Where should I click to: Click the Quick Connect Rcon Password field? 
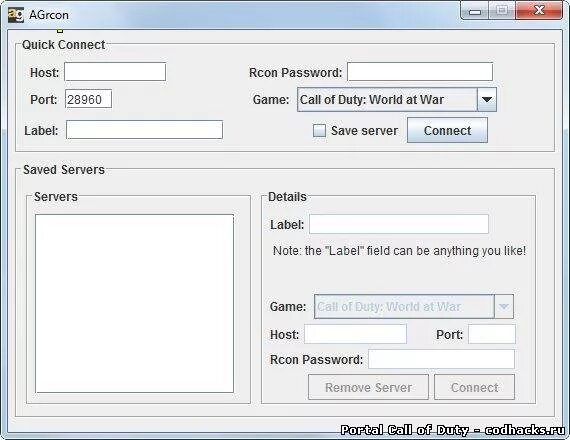click(x=420, y=72)
